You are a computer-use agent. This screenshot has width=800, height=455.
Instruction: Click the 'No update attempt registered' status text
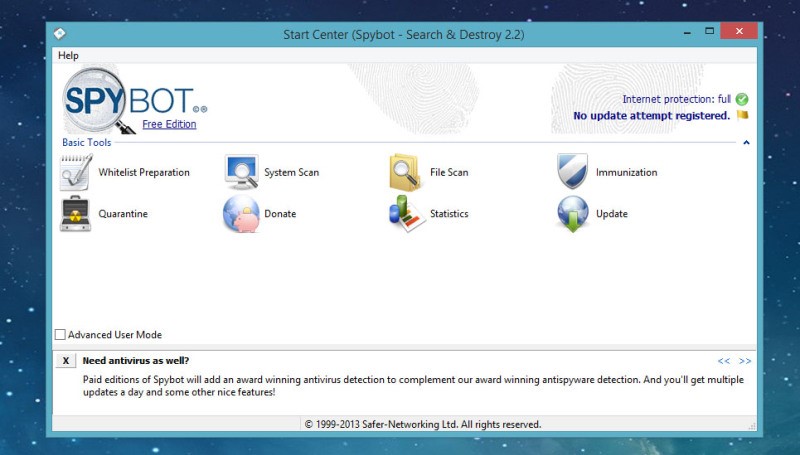[x=651, y=116]
